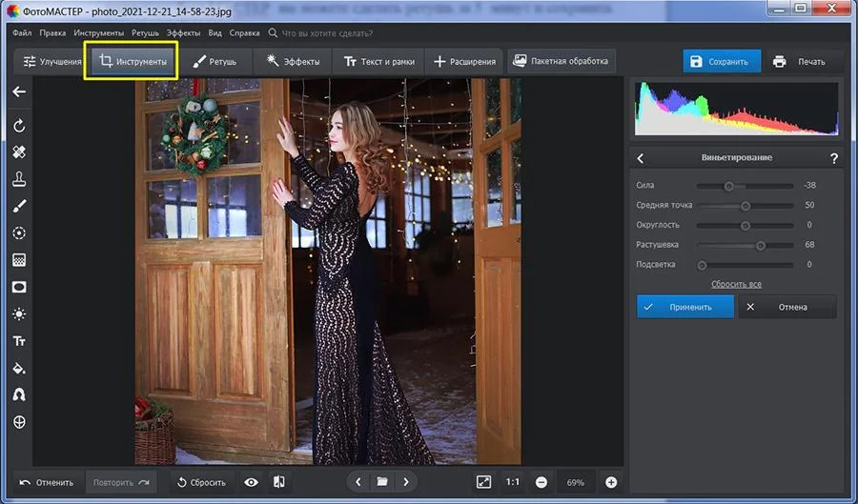This screenshot has height=504, width=858.
Task: Select the paint bucket fill tool
Action: pyautogui.click(x=19, y=368)
